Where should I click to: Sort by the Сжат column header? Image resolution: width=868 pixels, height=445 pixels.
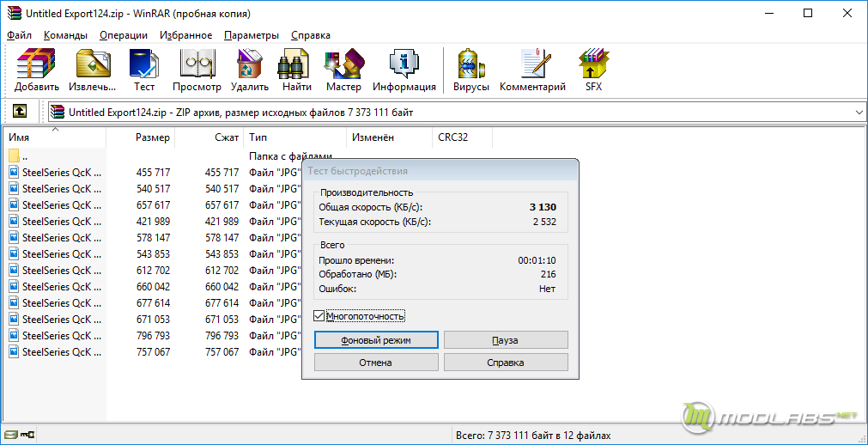209,137
